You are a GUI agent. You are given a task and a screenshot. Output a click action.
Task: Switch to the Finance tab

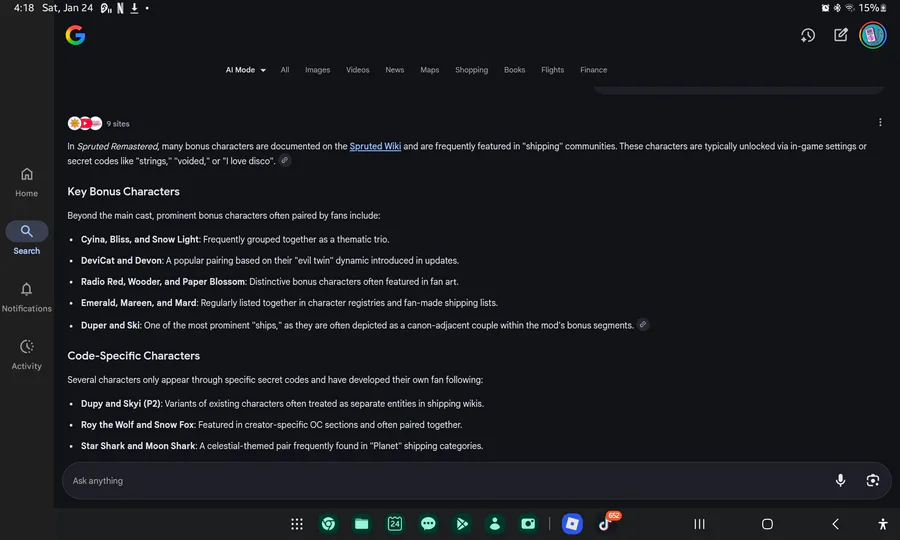(x=593, y=70)
